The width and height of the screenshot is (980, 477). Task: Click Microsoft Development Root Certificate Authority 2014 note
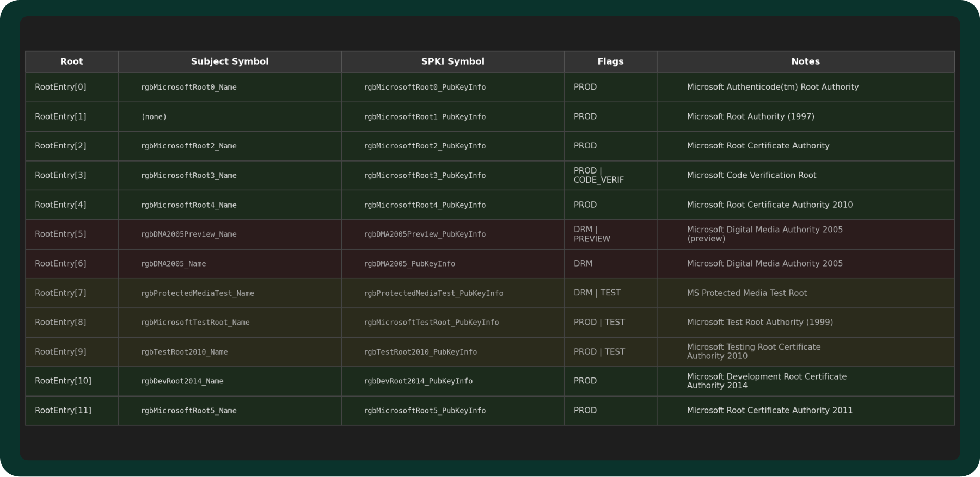click(x=767, y=381)
